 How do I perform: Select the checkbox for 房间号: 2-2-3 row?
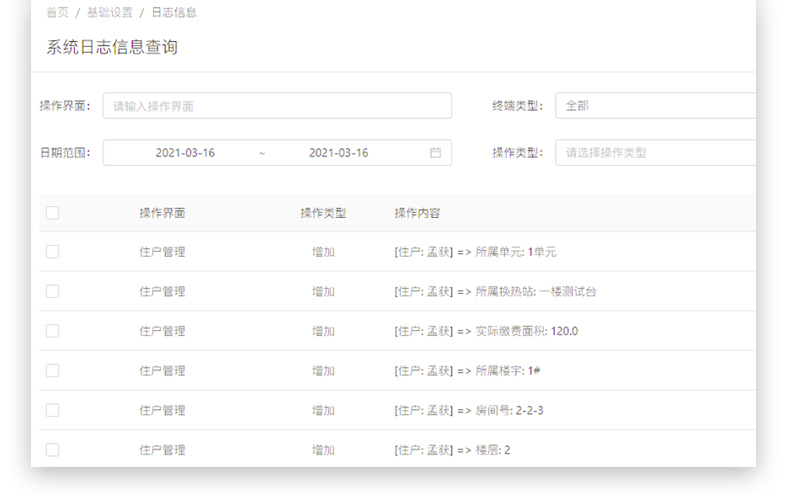coord(52,410)
